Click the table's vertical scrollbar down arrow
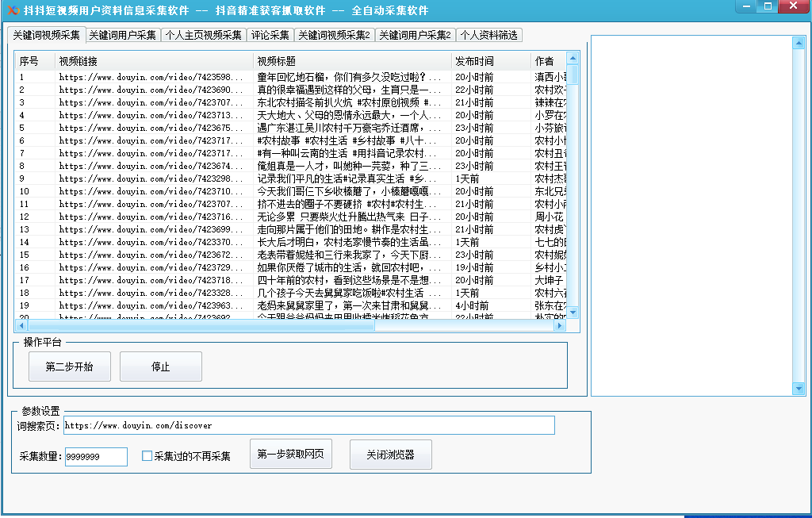Image resolution: width=812 pixels, height=518 pixels. click(573, 313)
